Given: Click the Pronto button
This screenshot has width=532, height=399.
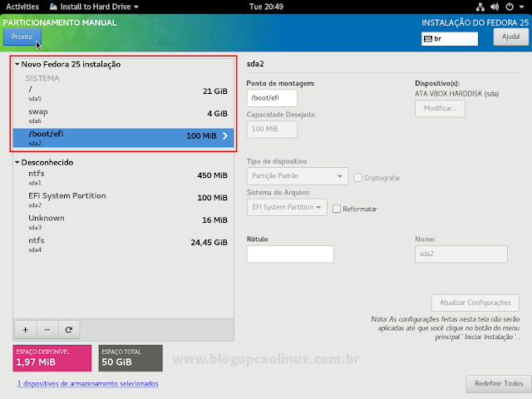Looking at the screenshot, I should coord(22,37).
